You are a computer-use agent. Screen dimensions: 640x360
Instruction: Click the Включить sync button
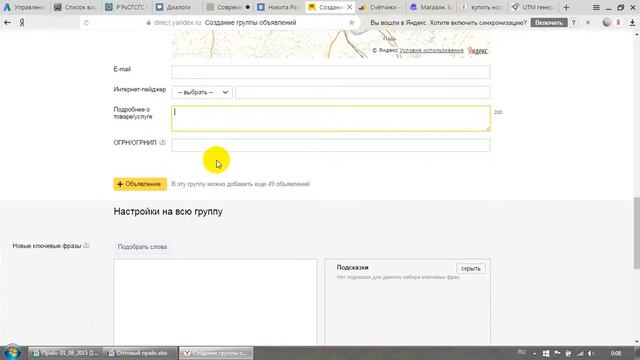[549, 23]
